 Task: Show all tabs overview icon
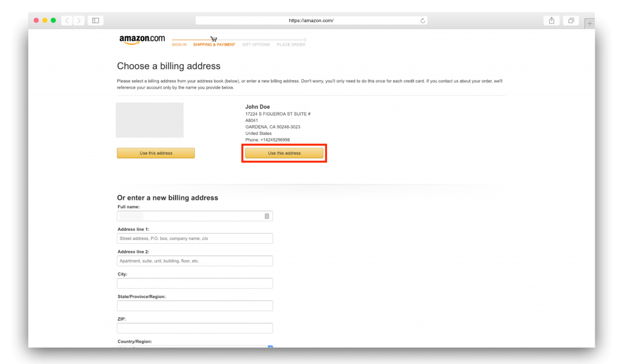tap(571, 20)
